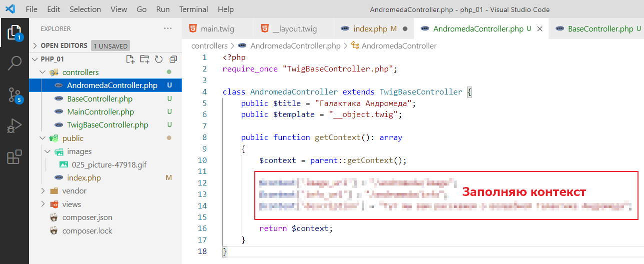Open the Run and Debug view
The height and width of the screenshot is (264, 644).
tap(14, 126)
